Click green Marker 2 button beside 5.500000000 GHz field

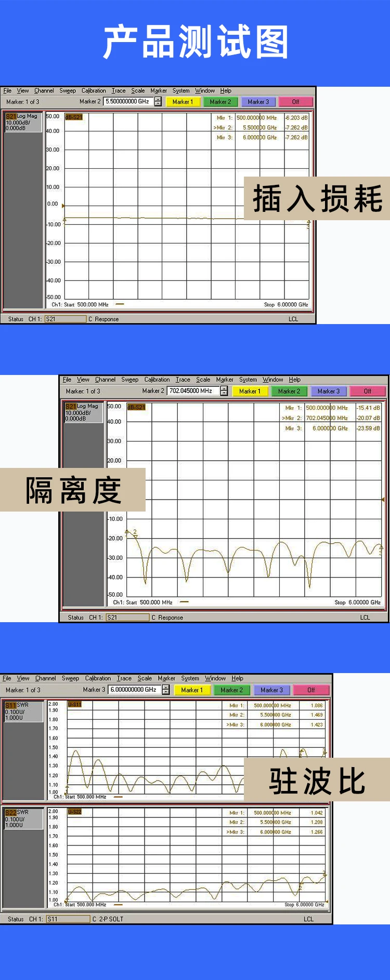pyautogui.click(x=220, y=102)
